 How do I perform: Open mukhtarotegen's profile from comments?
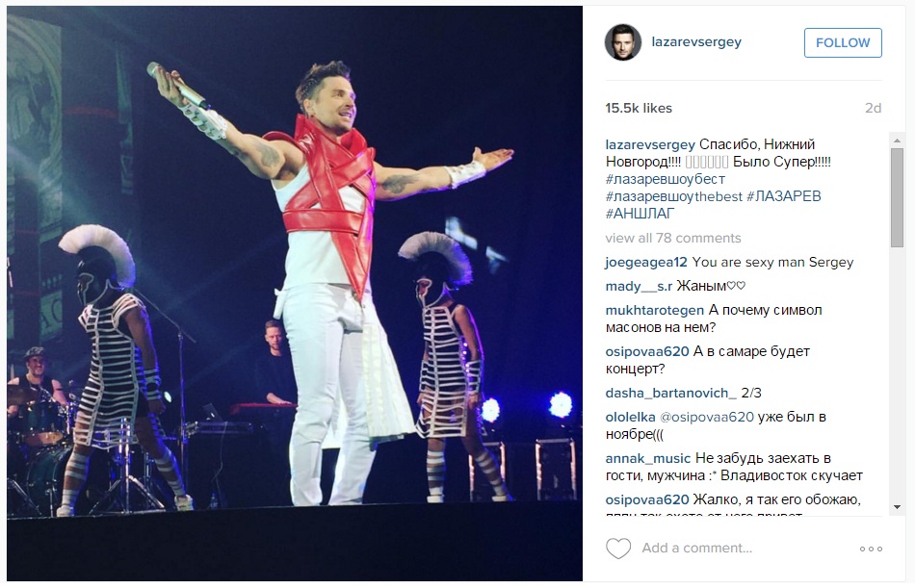click(655, 310)
